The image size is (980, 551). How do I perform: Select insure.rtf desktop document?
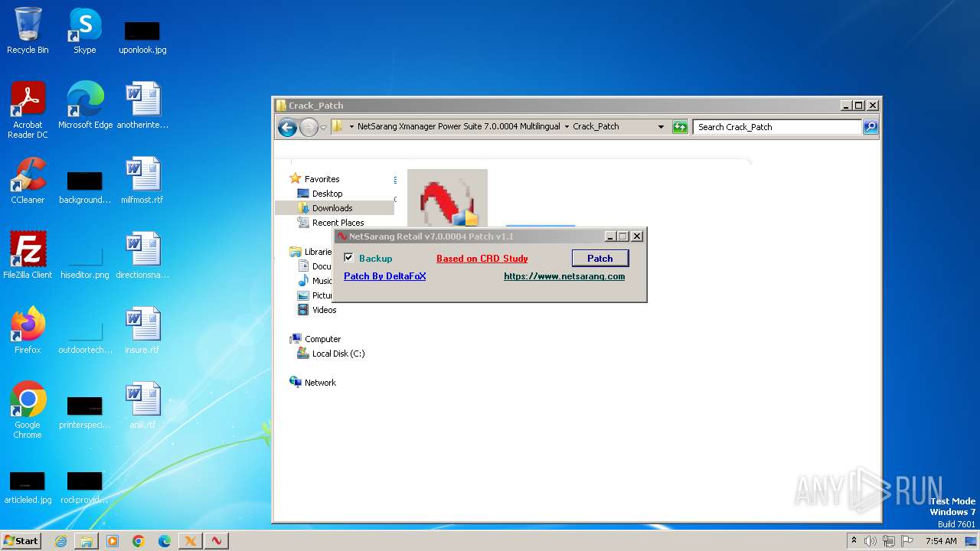click(142, 331)
